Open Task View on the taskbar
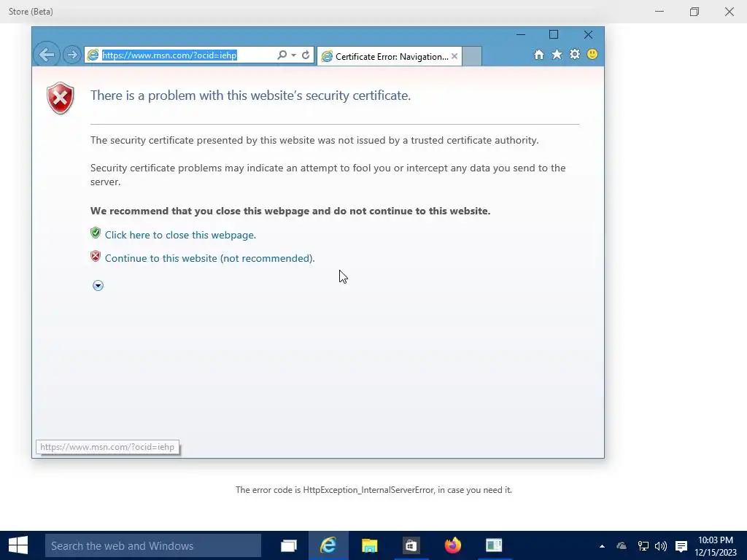 click(289, 545)
